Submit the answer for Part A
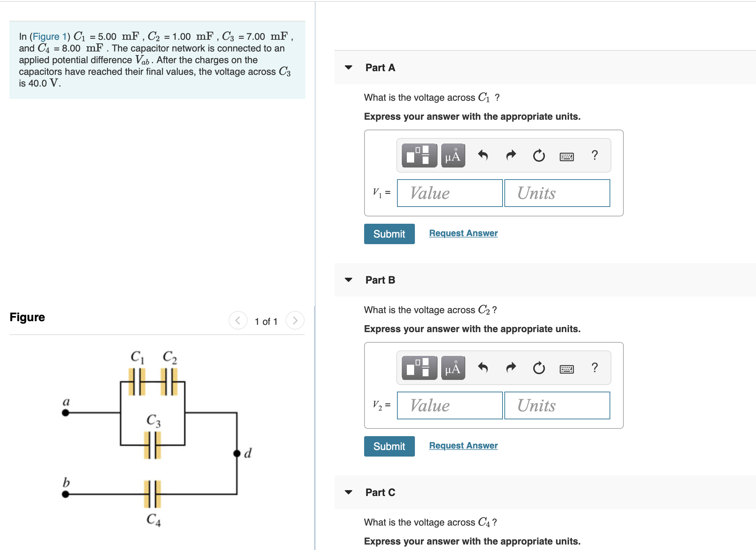This screenshot has width=756, height=550. pos(389,234)
